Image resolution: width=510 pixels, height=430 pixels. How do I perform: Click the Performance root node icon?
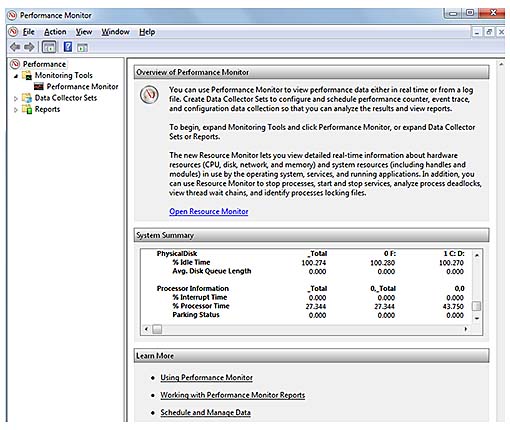point(15,64)
